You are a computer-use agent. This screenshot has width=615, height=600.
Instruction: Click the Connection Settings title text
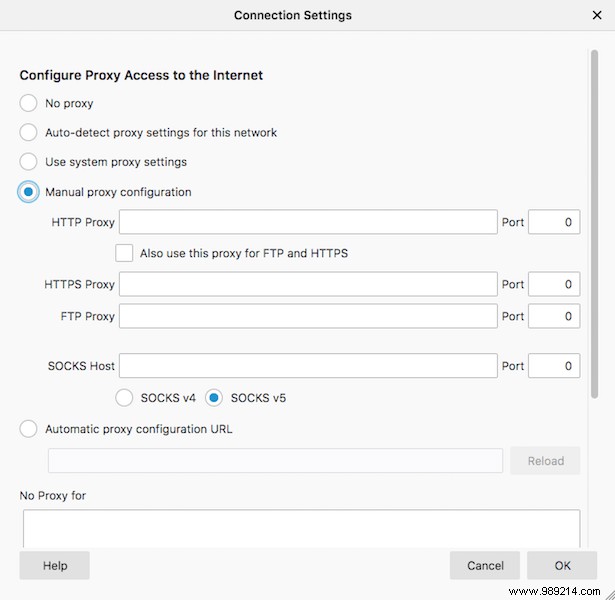(293, 15)
